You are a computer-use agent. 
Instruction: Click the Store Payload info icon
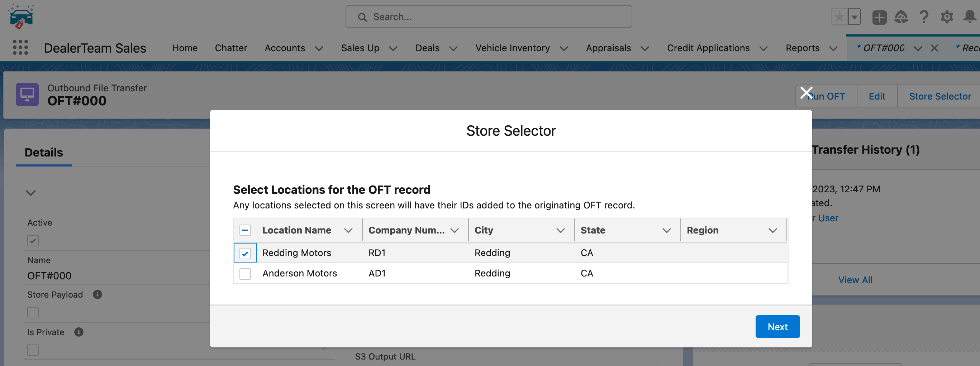[x=97, y=294]
